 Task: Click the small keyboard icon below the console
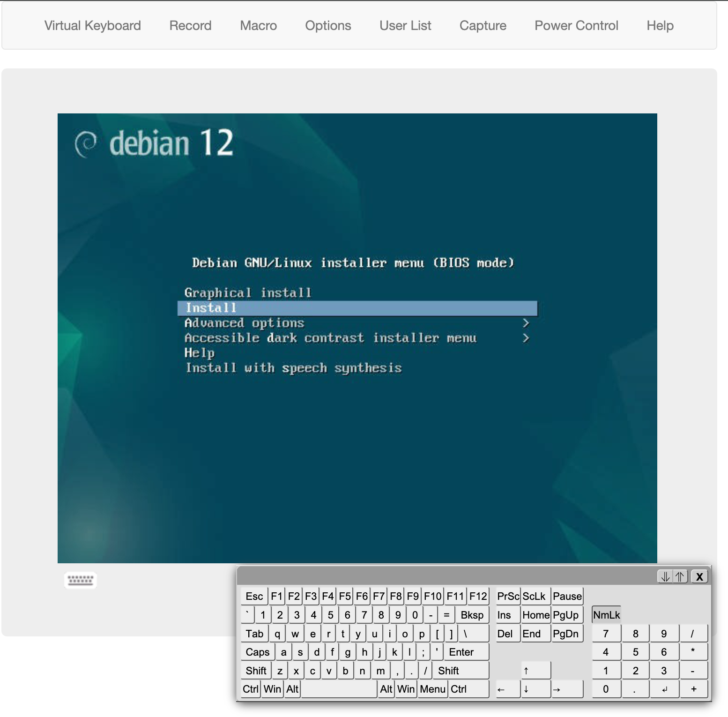[80, 580]
